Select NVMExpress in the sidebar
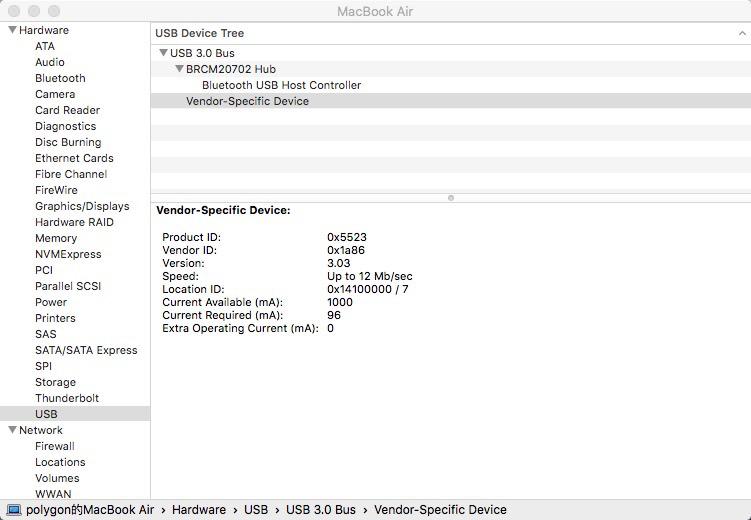Screen dimensions: 751x520 coord(68,254)
